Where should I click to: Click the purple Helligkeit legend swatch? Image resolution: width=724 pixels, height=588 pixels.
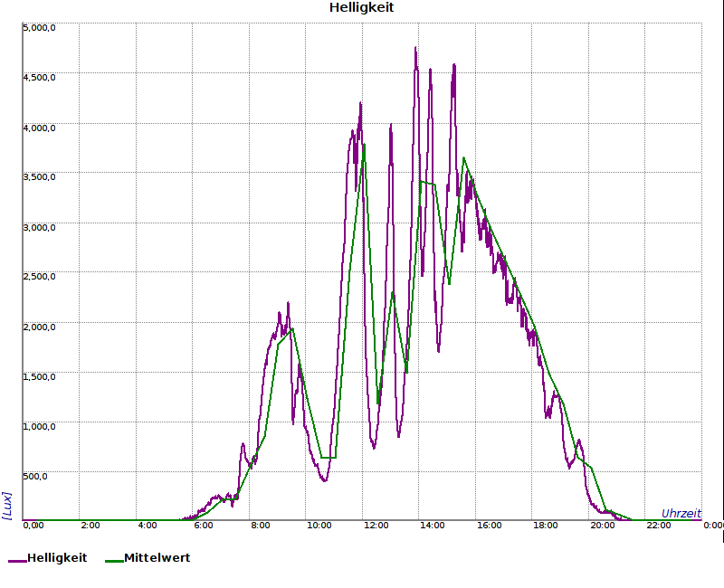(17, 561)
